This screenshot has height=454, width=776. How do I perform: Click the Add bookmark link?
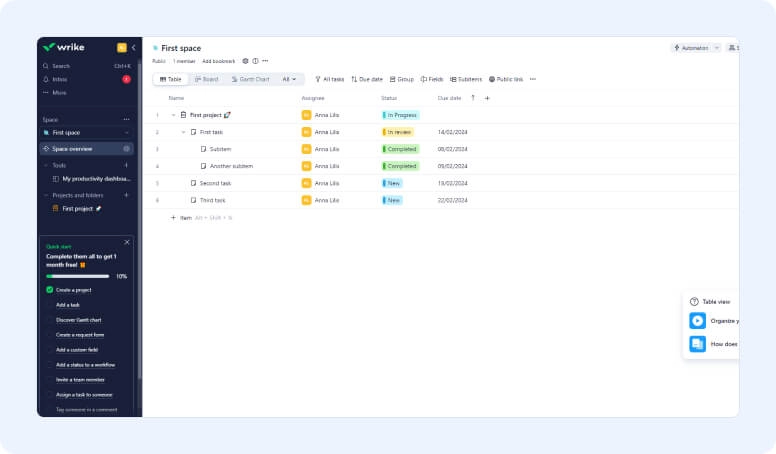pyautogui.click(x=218, y=61)
